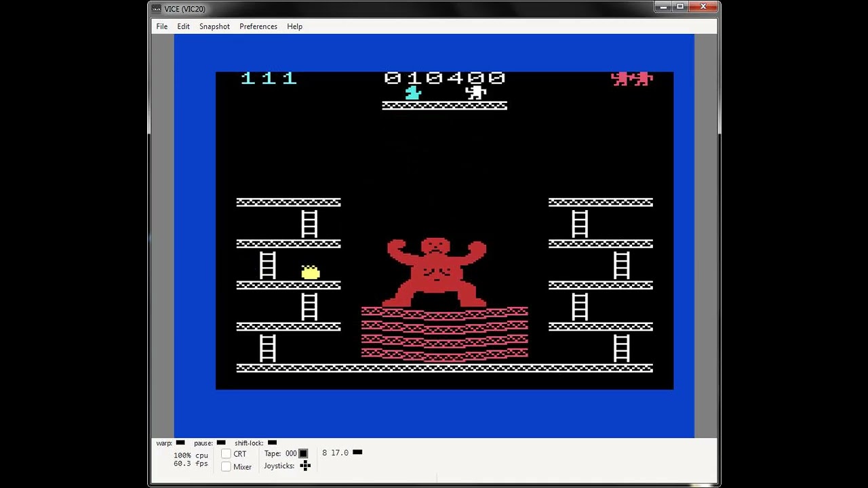
Task: Enable the CRT checkbox
Action: point(226,454)
